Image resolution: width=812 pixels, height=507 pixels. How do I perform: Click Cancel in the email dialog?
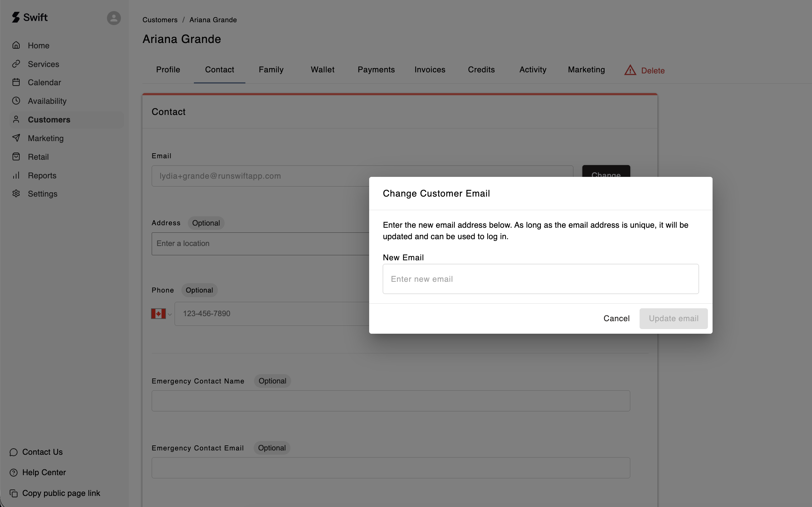click(616, 318)
